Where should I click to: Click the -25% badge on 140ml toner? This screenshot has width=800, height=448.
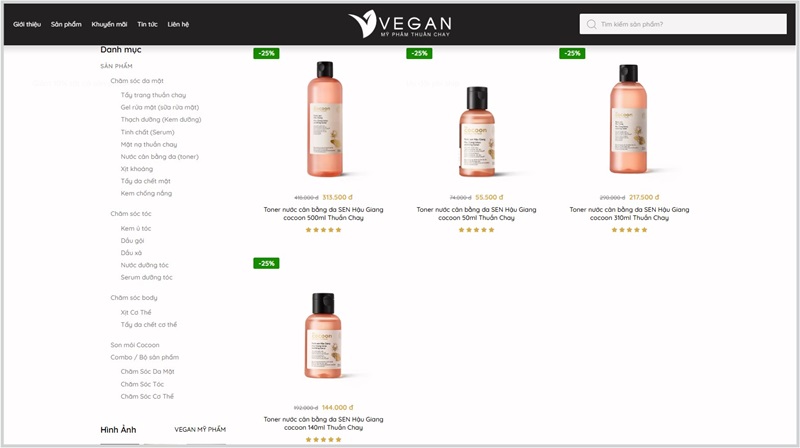[266, 263]
